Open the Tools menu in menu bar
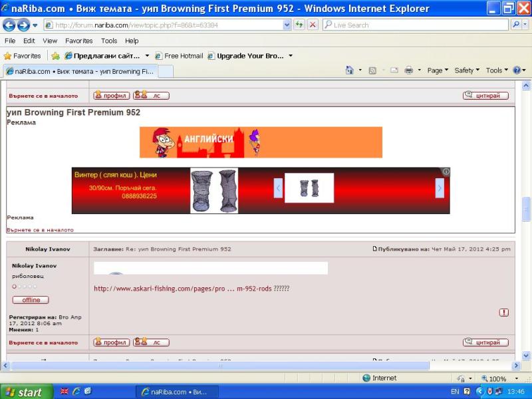Image resolution: width=532 pixels, height=399 pixels. point(108,41)
